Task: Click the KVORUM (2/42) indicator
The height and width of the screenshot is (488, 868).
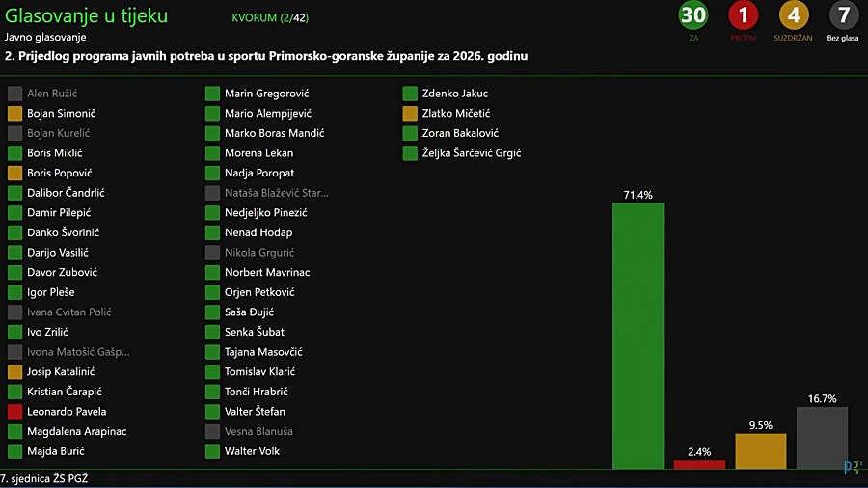Action: coord(270,18)
